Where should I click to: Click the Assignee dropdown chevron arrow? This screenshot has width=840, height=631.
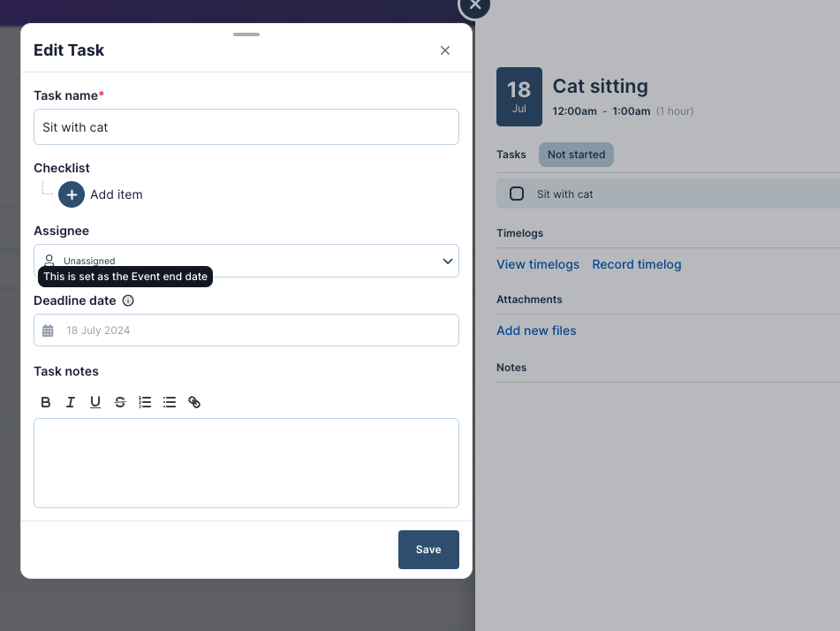(447, 261)
